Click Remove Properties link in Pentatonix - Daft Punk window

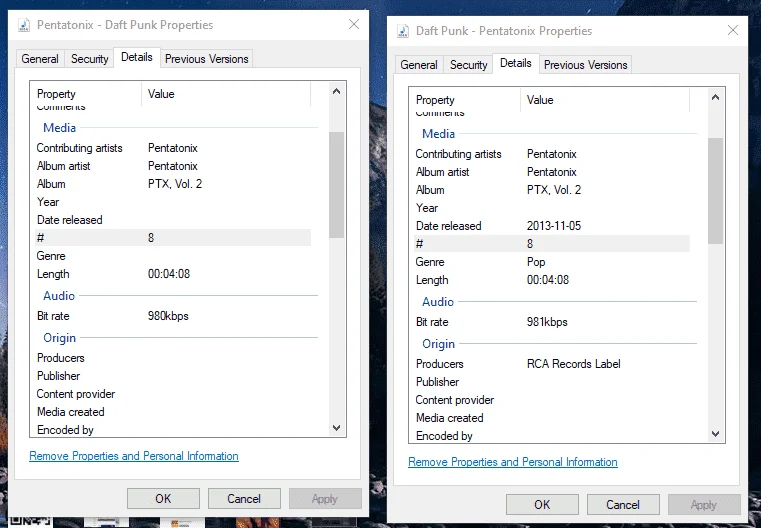pos(134,456)
